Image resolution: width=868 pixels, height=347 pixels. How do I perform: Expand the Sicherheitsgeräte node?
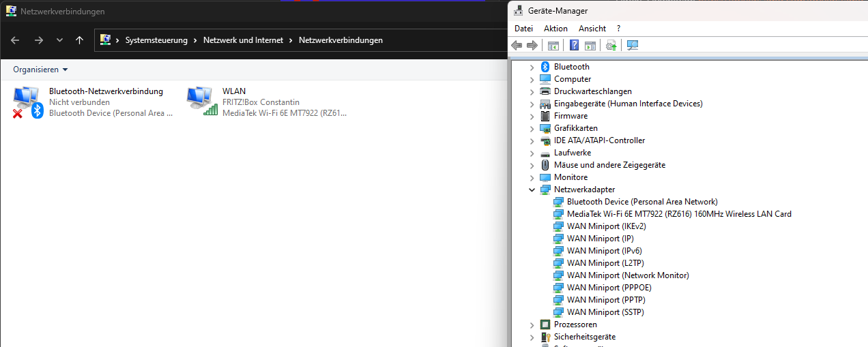point(532,337)
